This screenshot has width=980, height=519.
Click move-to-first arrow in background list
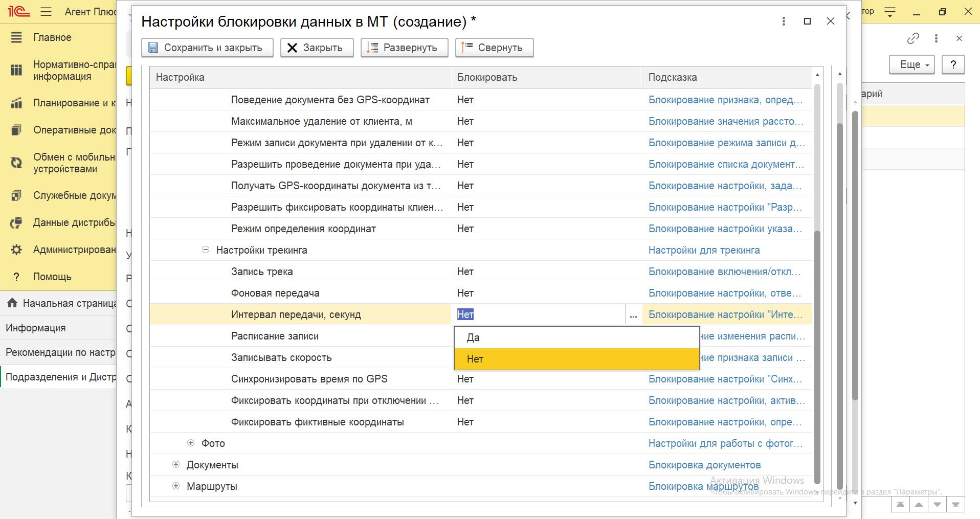pos(900,505)
